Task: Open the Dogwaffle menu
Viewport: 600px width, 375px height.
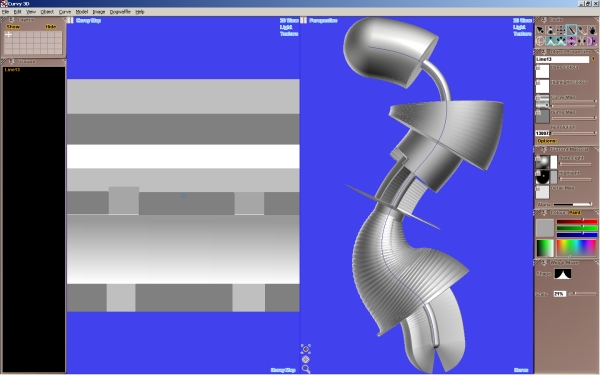Action: [120, 12]
